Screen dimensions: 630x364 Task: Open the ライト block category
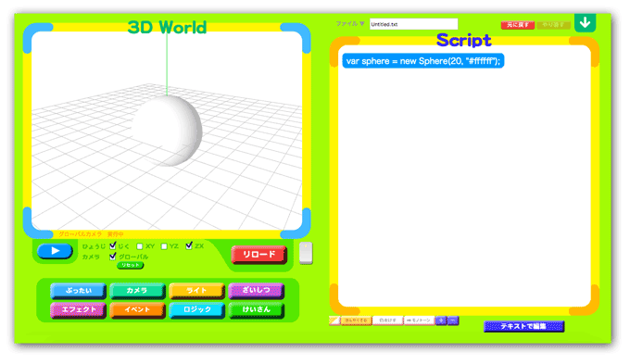(196, 291)
